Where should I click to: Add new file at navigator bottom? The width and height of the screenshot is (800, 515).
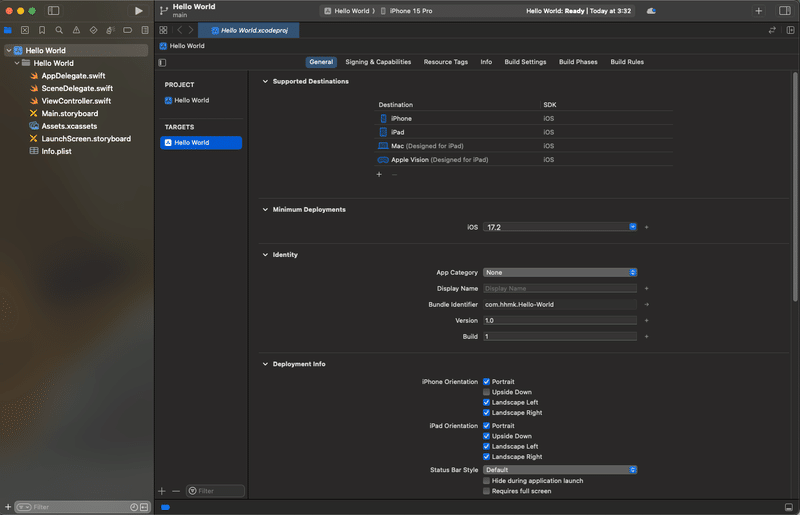point(8,507)
